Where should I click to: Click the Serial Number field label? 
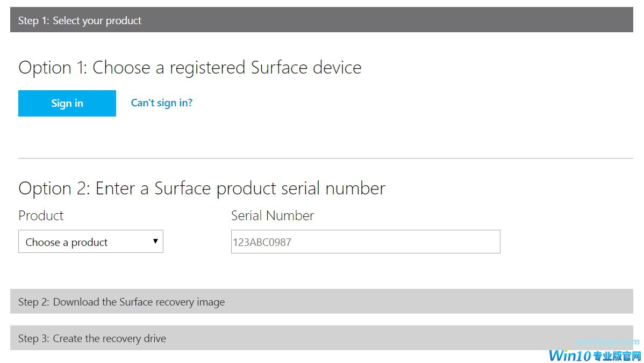(273, 216)
